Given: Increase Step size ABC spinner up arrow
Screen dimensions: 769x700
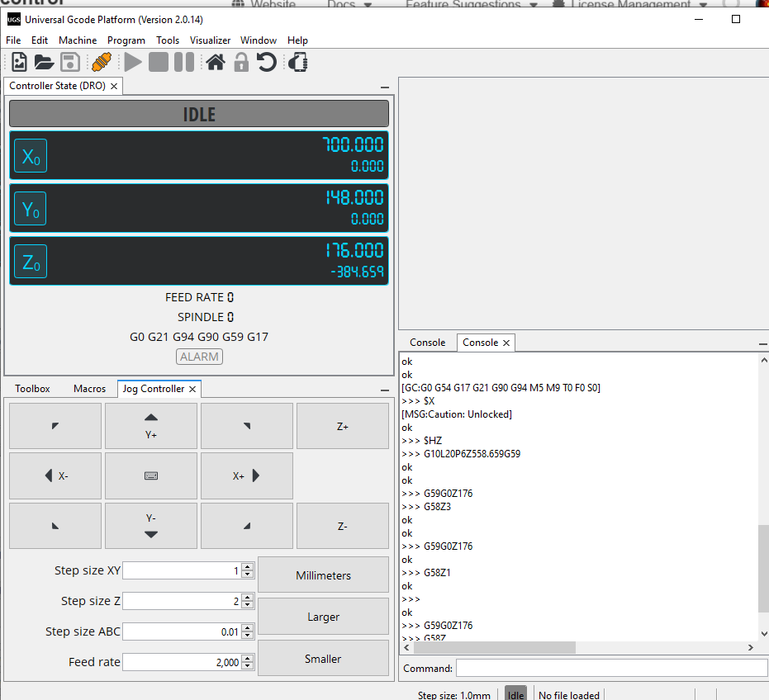Looking at the screenshot, I should coord(248,627).
